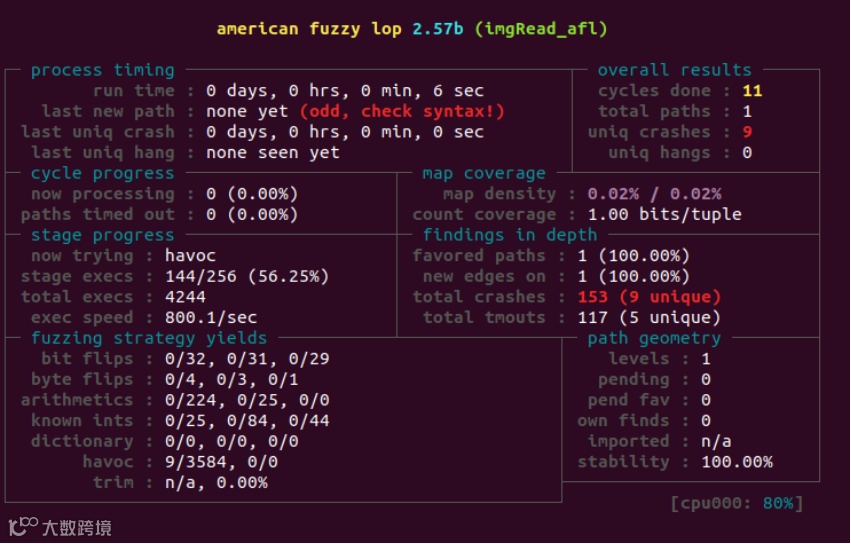Click favored paths value '1 (100.00%)'
851x544 pixels.
click(633, 256)
